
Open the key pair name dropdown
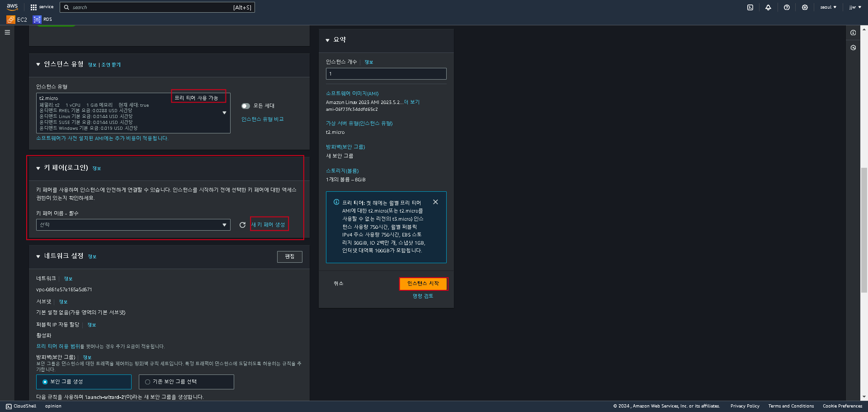point(133,225)
